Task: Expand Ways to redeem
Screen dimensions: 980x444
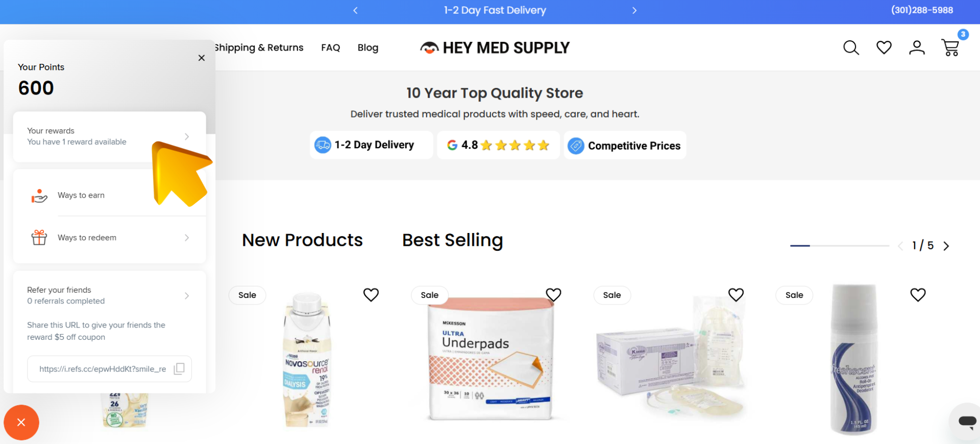Action: click(109, 238)
